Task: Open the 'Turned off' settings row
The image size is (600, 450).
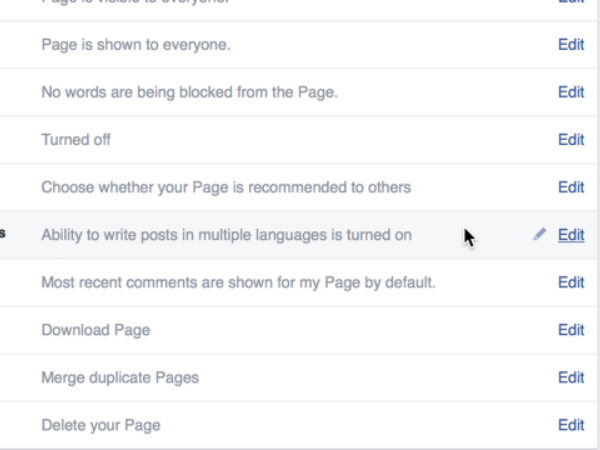Action: 76,140
